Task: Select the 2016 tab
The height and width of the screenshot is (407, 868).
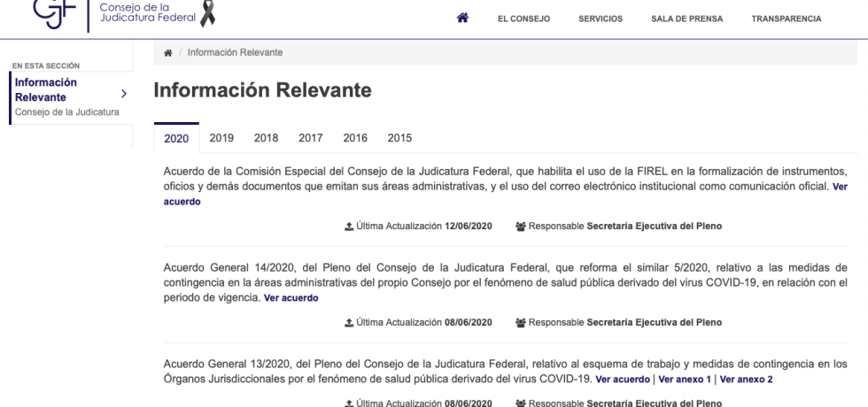Action: (355, 137)
